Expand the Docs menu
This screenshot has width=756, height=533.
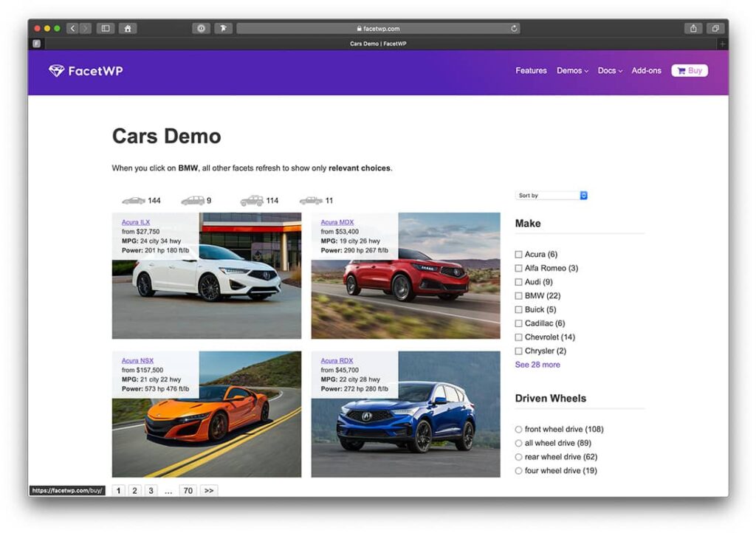610,71
